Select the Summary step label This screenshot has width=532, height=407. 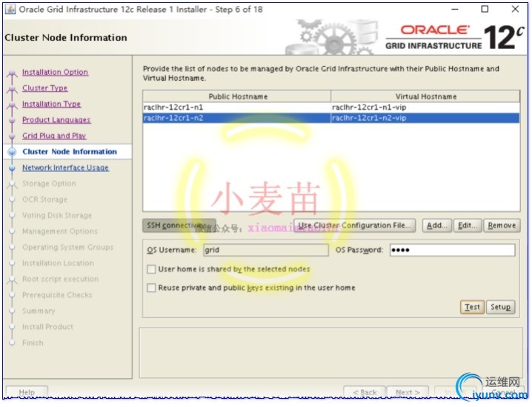coord(39,311)
